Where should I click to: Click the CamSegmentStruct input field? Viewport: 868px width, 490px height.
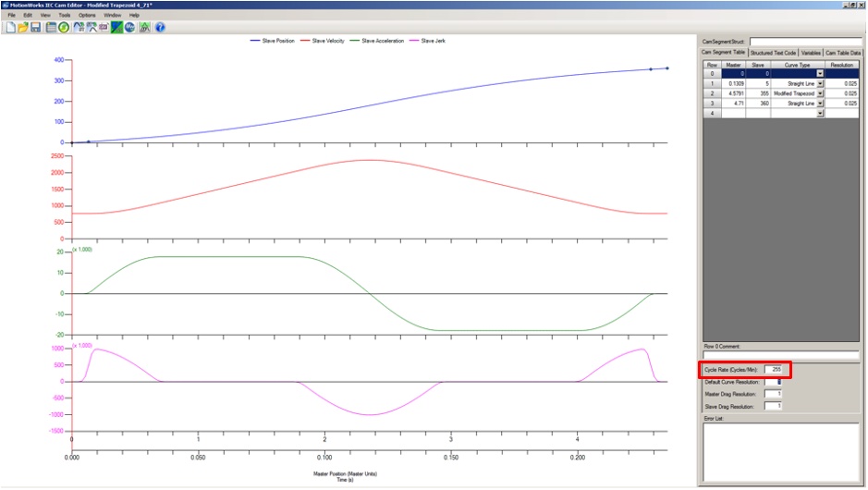coord(805,42)
